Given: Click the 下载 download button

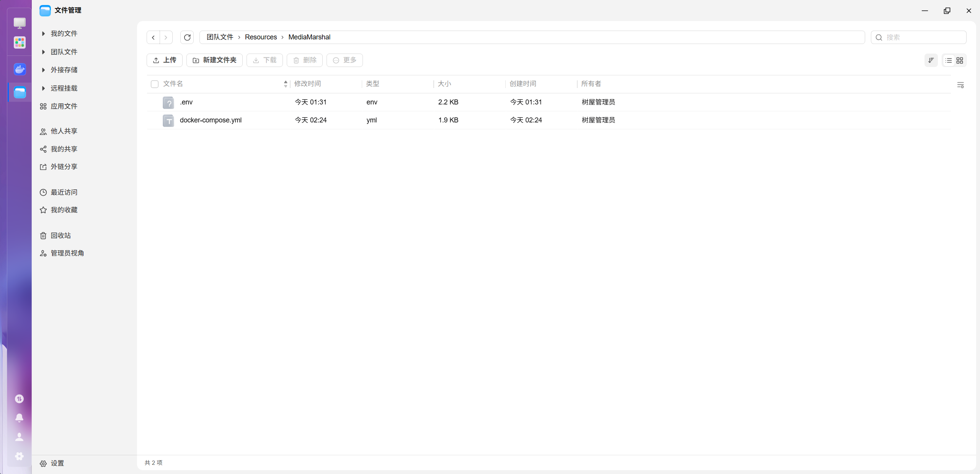Looking at the screenshot, I should click(x=265, y=60).
